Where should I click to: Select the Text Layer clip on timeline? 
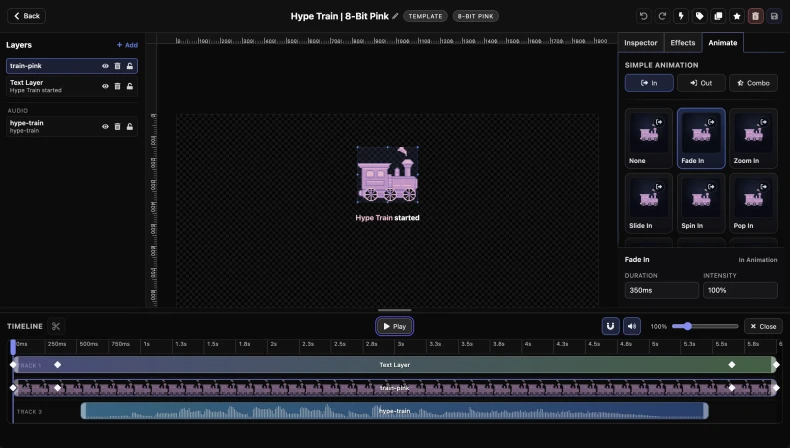(x=394, y=365)
